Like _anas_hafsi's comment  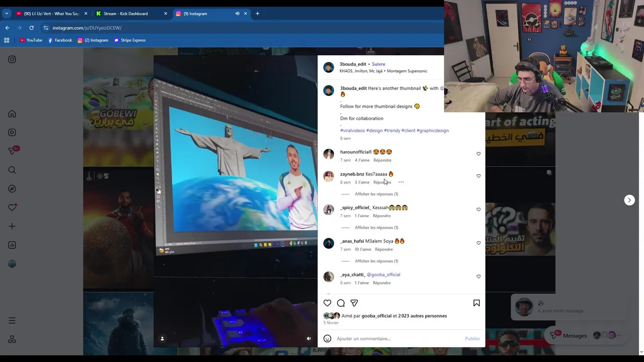coord(478,243)
